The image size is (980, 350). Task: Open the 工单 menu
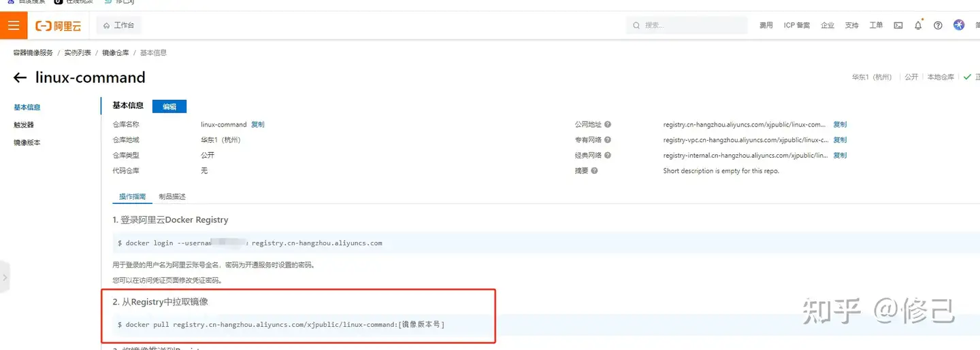click(876, 25)
